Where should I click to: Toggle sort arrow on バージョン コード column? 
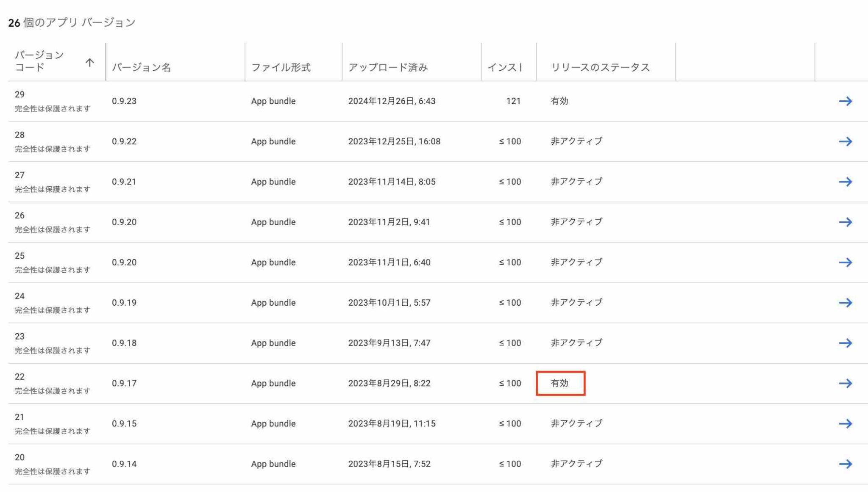point(89,63)
